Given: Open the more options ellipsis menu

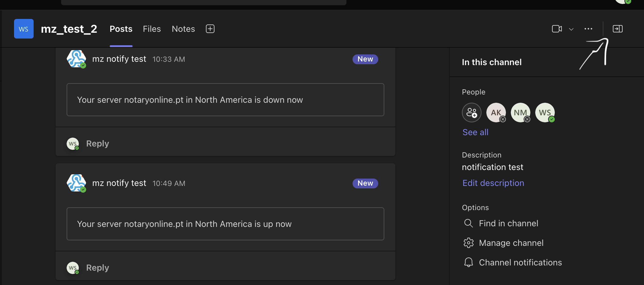Looking at the screenshot, I should pyautogui.click(x=588, y=29).
